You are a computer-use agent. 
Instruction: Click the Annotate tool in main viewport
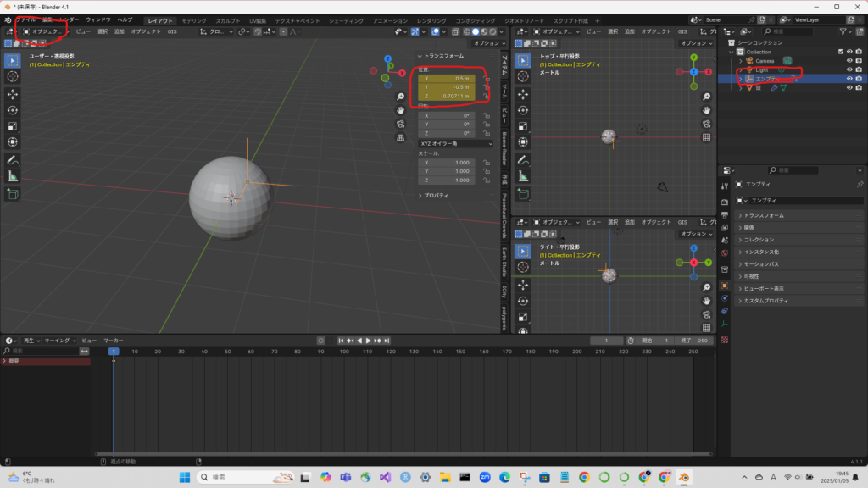click(x=13, y=160)
